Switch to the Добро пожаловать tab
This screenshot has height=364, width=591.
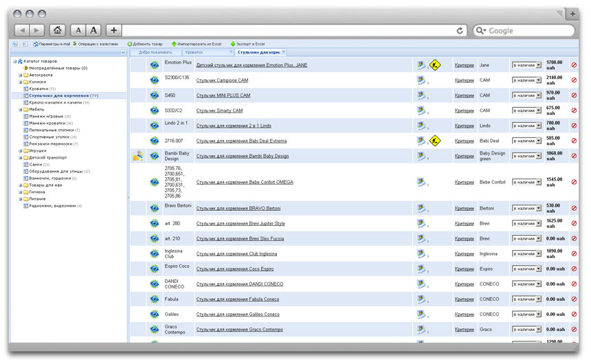155,52
